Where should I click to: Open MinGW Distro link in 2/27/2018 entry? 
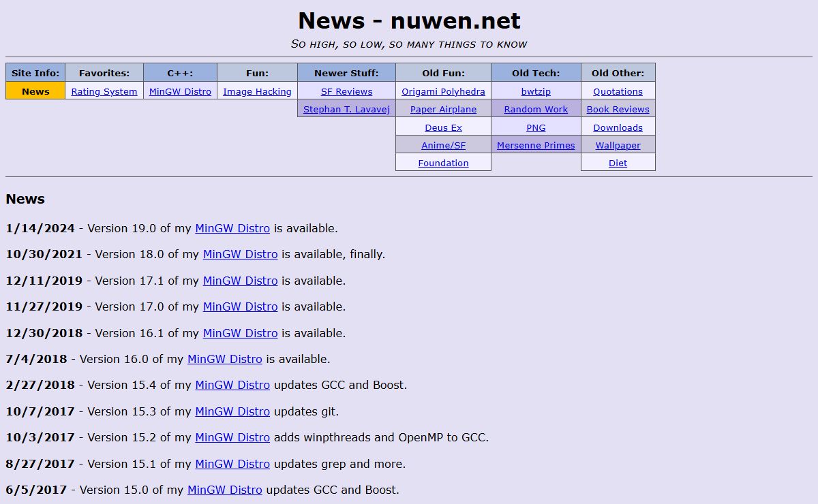232,385
